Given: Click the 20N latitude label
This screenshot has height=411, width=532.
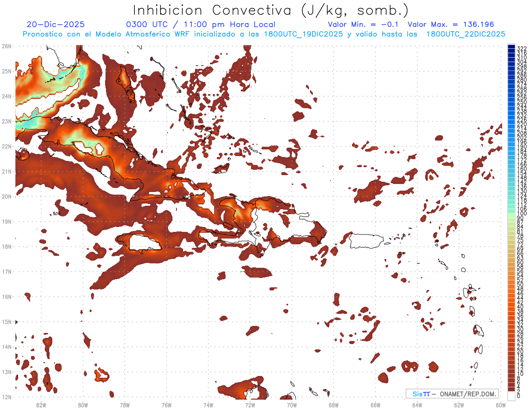Looking at the screenshot, I should [x=6, y=196].
